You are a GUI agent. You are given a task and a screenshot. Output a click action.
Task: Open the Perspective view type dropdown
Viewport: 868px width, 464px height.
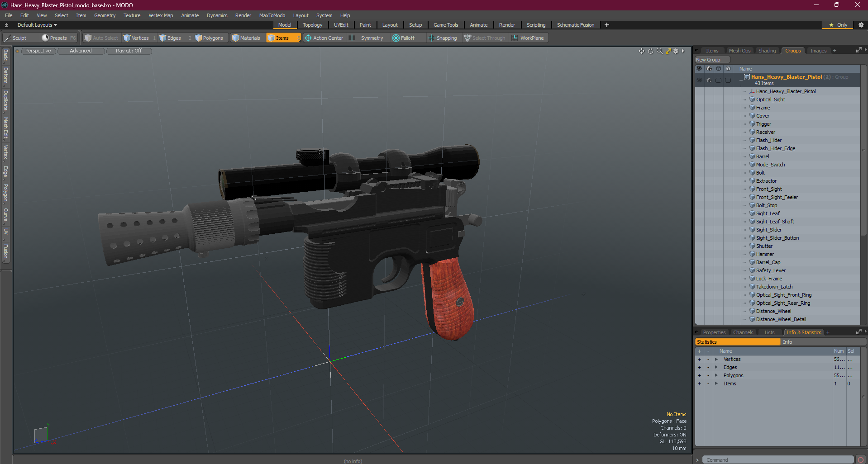[38, 51]
